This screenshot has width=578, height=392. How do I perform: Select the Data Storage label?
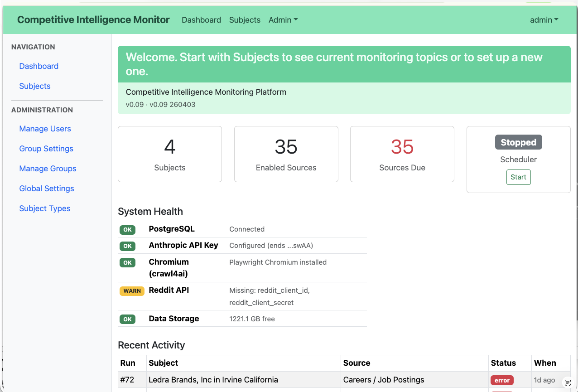(x=174, y=319)
